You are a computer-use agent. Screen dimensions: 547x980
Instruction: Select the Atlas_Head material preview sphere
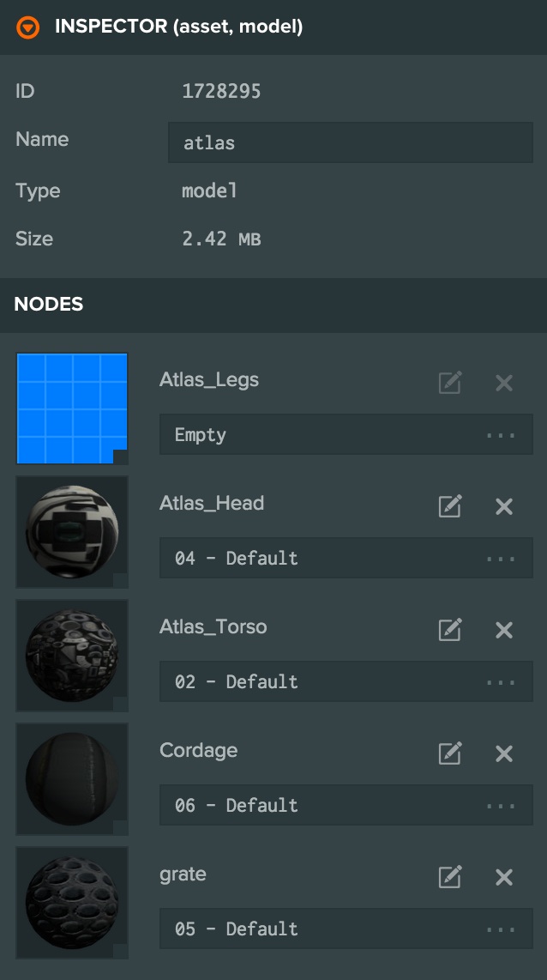[72, 532]
